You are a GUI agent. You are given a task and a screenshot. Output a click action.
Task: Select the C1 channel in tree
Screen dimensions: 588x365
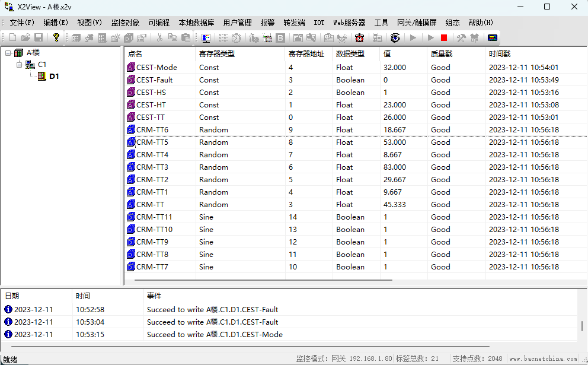pos(41,65)
